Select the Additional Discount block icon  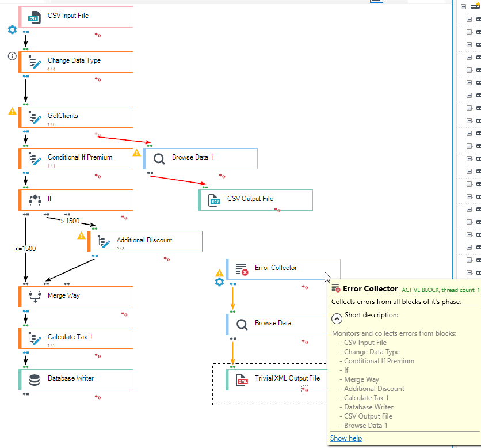104,242
